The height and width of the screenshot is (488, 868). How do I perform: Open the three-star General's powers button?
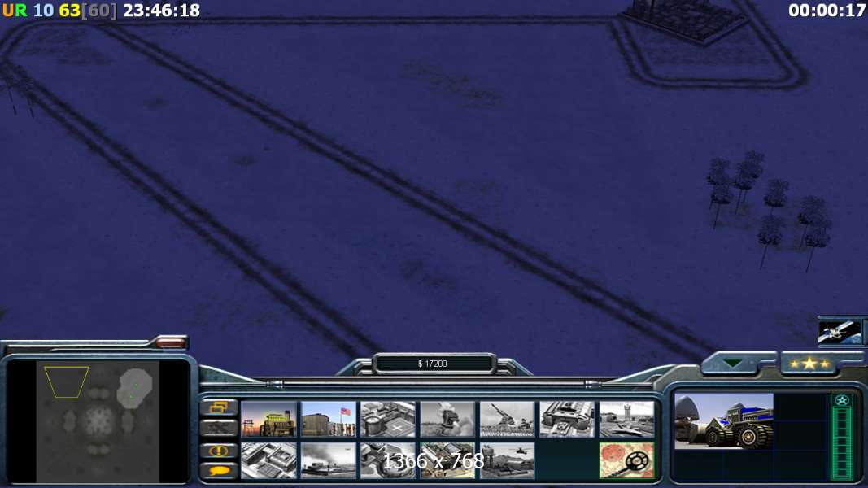click(809, 364)
